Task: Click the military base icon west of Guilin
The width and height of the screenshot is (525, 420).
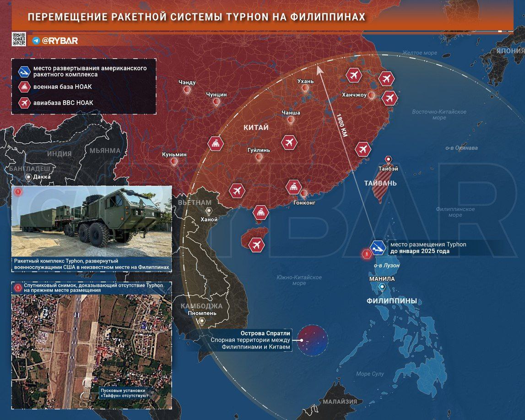Action: [x=215, y=144]
